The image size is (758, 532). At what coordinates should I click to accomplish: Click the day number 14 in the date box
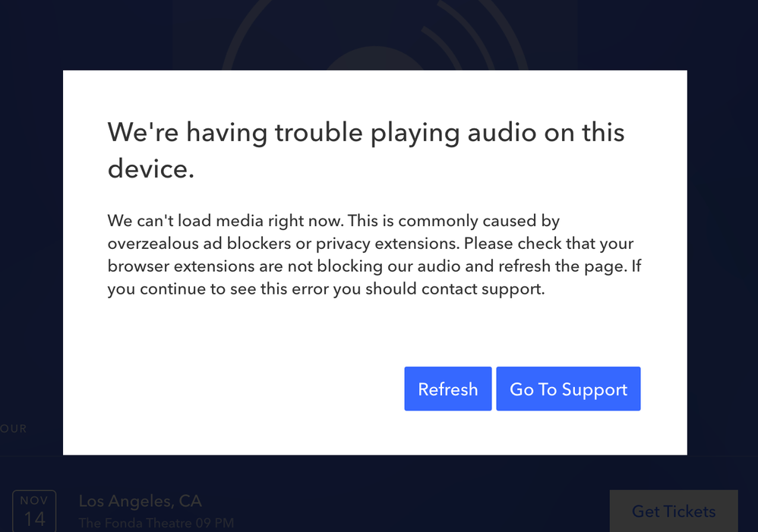pos(34,519)
